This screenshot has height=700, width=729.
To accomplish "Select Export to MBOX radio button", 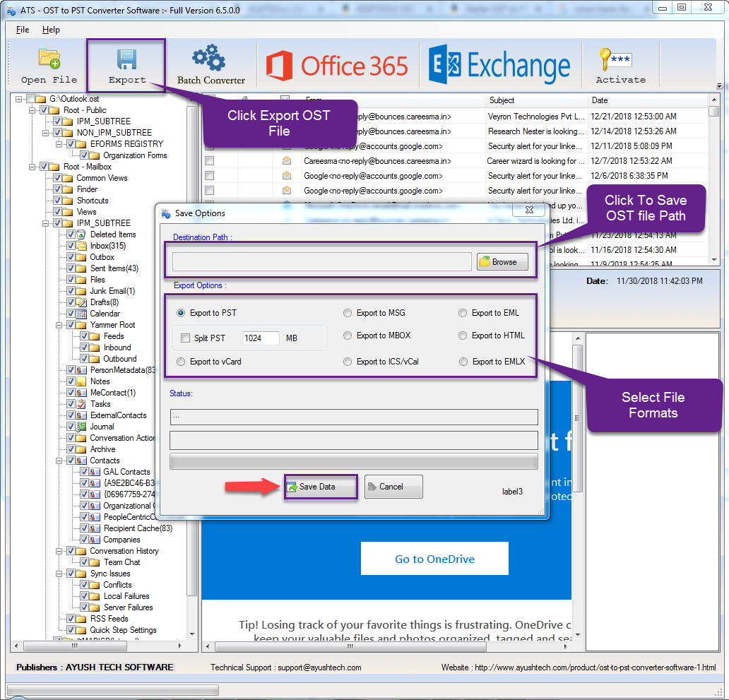I will coord(348,336).
